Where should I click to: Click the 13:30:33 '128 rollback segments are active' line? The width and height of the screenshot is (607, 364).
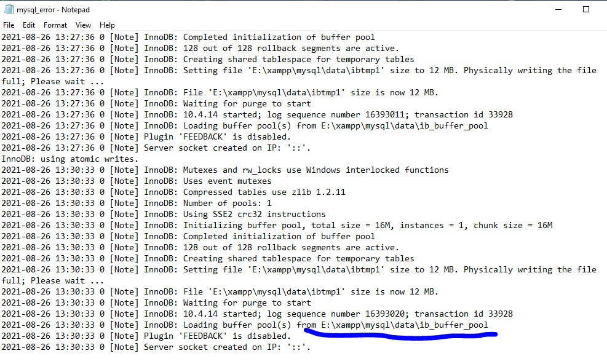pos(200,247)
